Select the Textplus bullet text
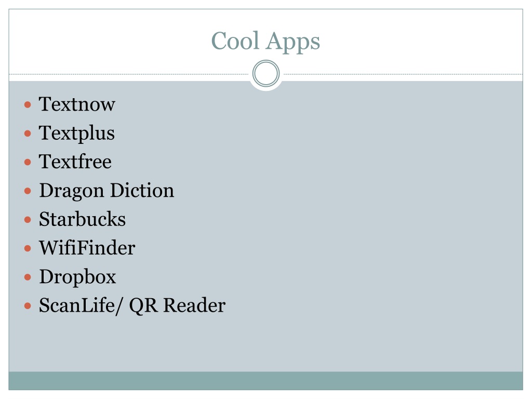This screenshot has width=532, height=399. (x=77, y=134)
